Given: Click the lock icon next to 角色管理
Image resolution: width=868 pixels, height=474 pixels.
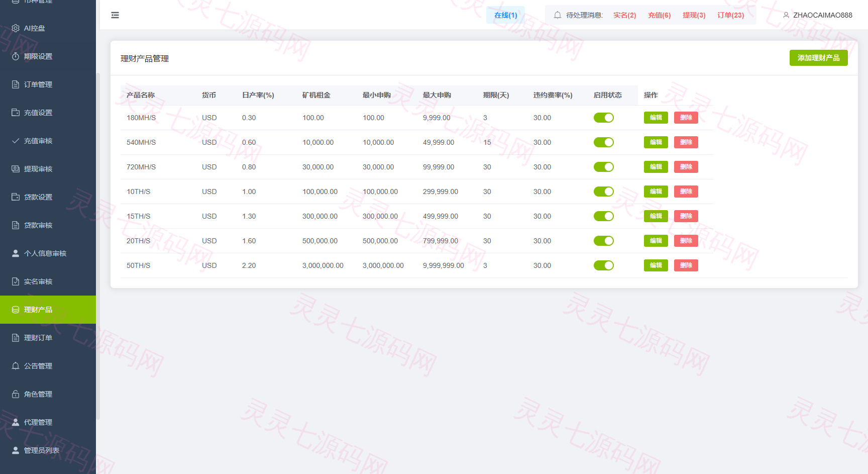Looking at the screenshot, I should (x=16, y=394).
